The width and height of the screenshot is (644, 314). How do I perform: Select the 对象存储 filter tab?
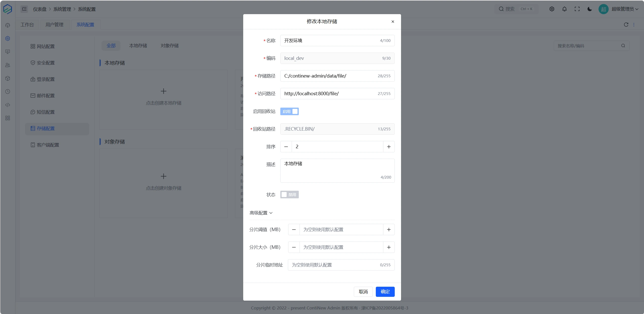point(170,46)
